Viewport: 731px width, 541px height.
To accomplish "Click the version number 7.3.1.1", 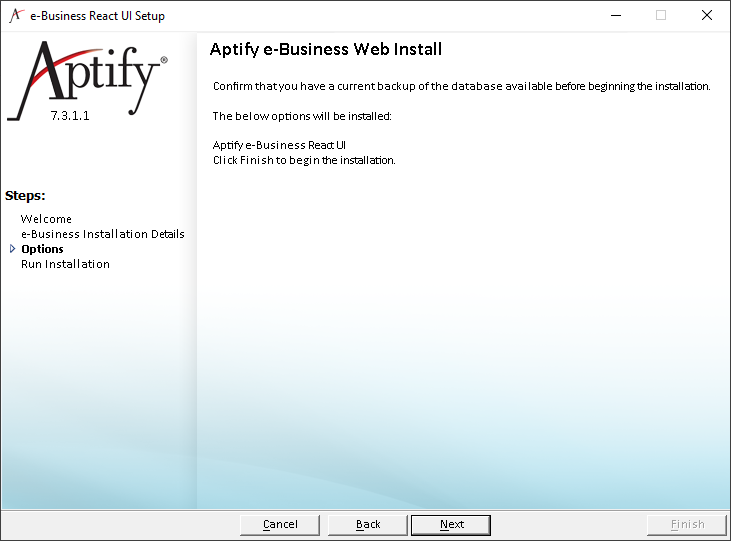I will coord(70,116).
